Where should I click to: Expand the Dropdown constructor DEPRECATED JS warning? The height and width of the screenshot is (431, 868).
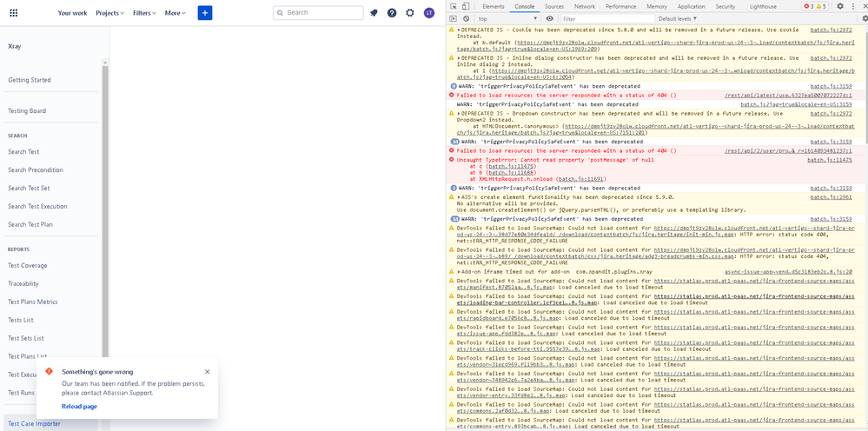459,113
